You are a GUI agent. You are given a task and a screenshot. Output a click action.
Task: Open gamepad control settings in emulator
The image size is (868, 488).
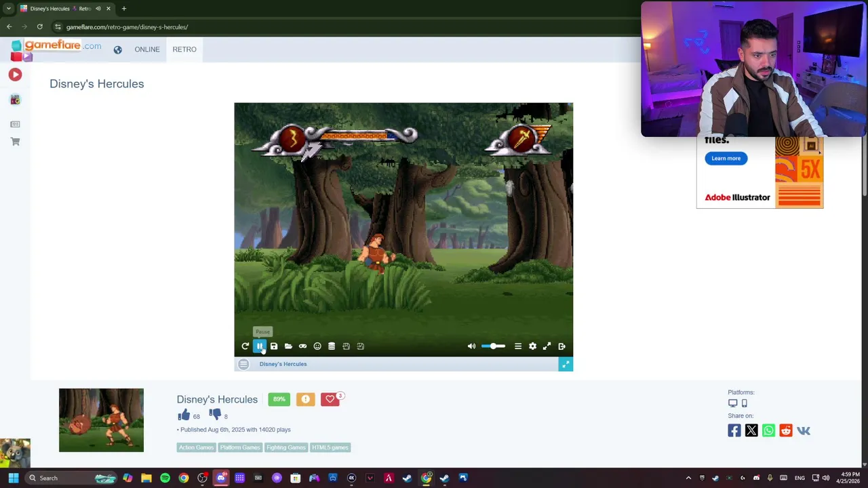click(302, 346)
